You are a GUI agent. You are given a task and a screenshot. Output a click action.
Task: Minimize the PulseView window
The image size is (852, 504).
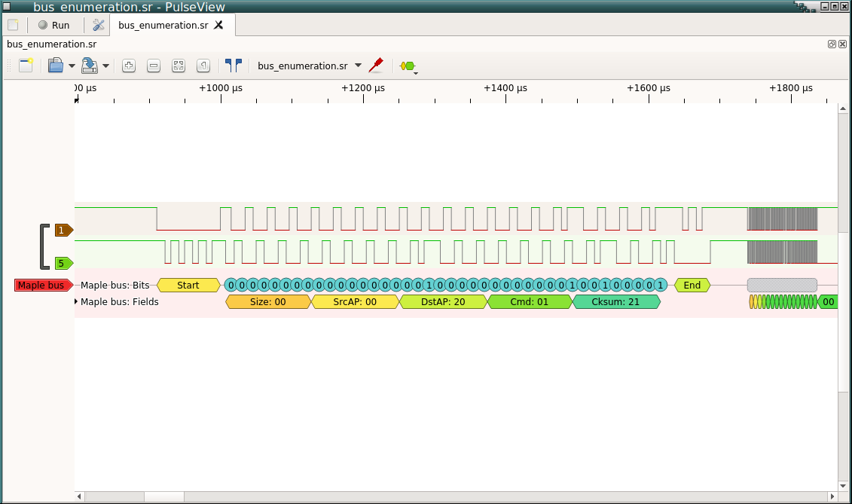click(825, 7)
